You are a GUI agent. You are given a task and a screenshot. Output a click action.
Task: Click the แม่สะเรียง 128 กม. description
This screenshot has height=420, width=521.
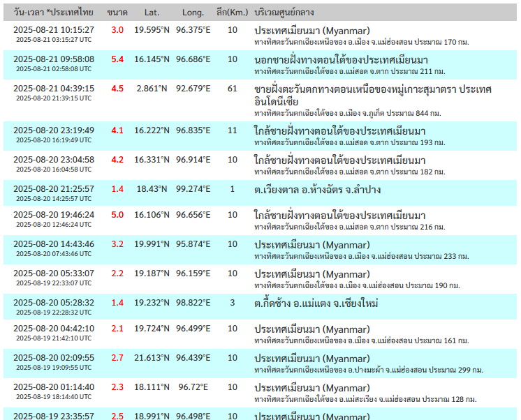click(365, 399)
